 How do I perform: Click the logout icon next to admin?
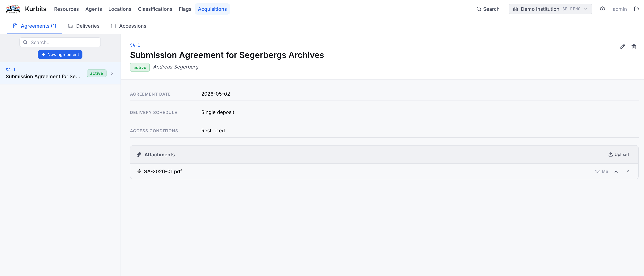[636, 9]
